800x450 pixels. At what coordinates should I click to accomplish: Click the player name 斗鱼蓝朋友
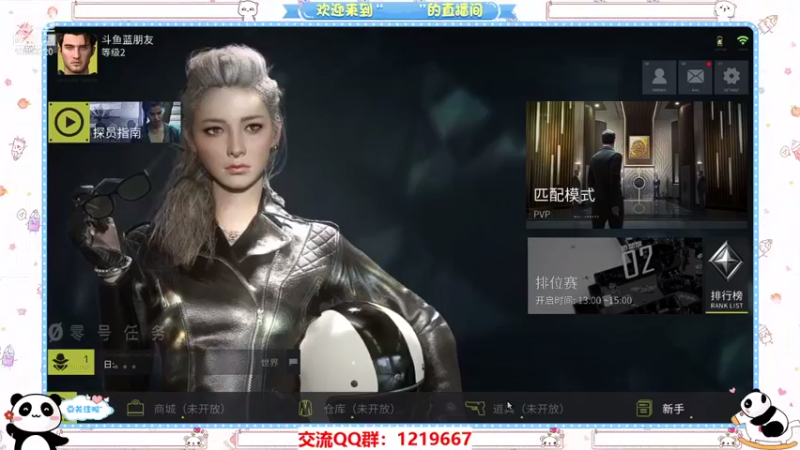click(127, 40)
